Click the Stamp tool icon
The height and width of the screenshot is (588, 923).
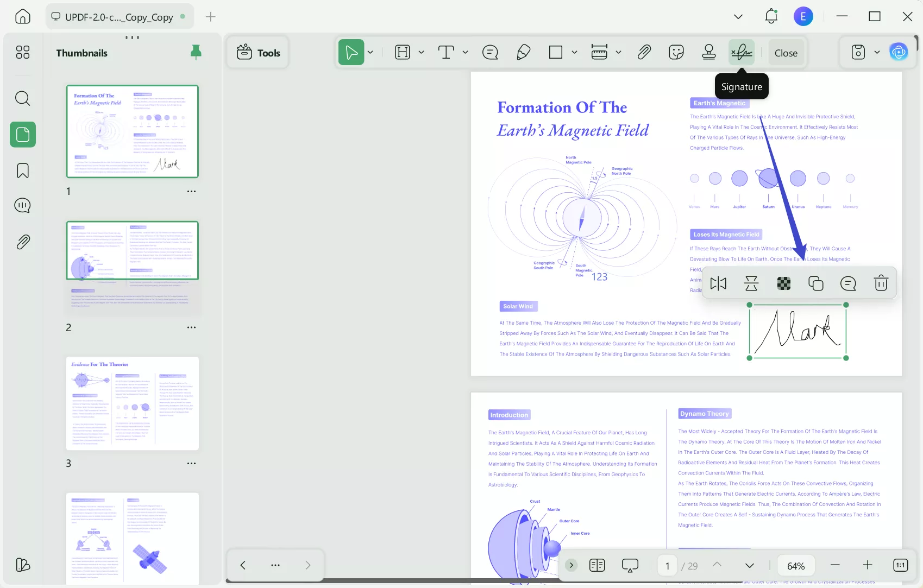tap(708, 53)
